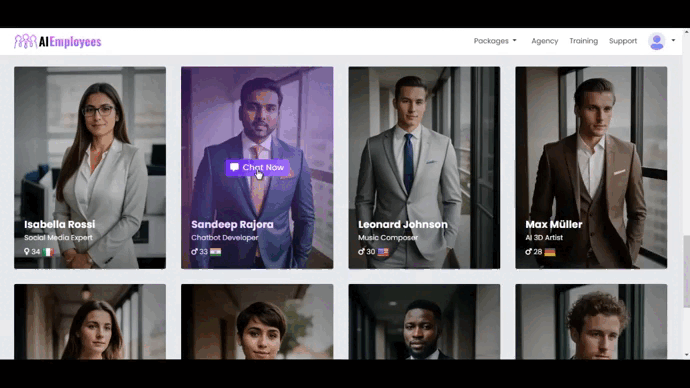Click the female gender icon beside 34

click(27, 252)
